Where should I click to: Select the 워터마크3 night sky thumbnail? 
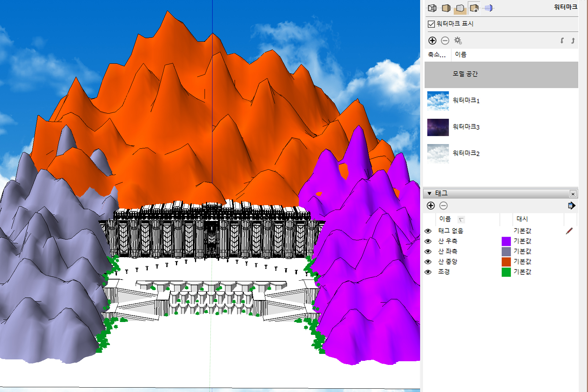[438, 127]
